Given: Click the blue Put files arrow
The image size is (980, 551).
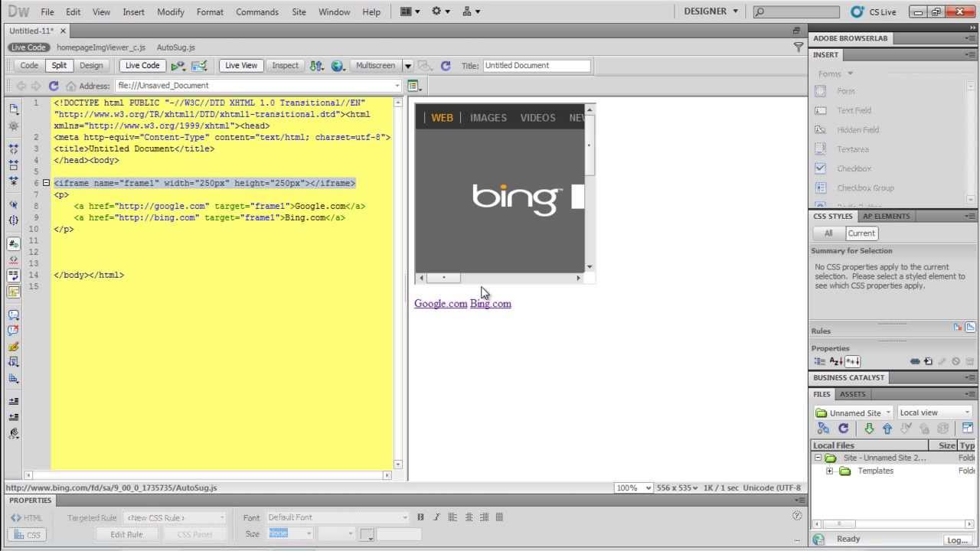Looking at the screenshot, I should (887, 429).
